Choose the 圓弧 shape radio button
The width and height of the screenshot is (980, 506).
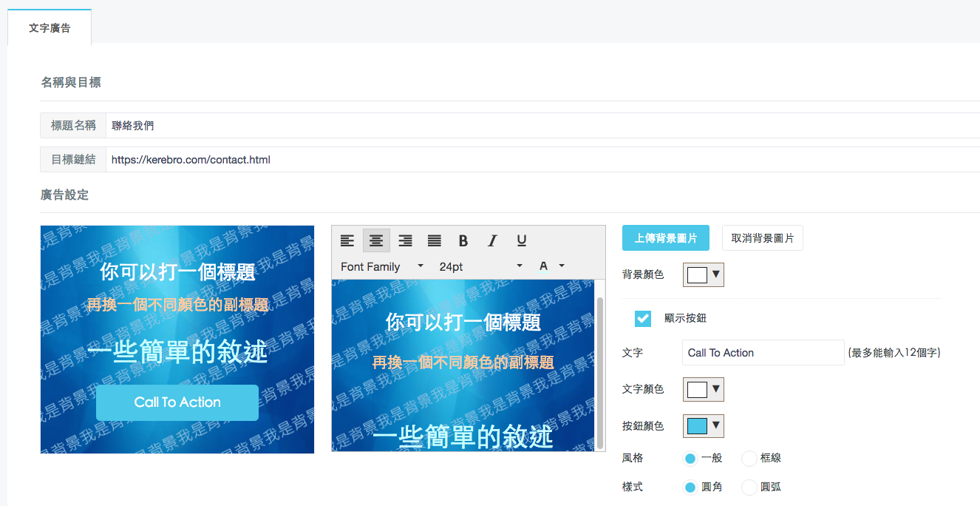[x=749, y=488]
